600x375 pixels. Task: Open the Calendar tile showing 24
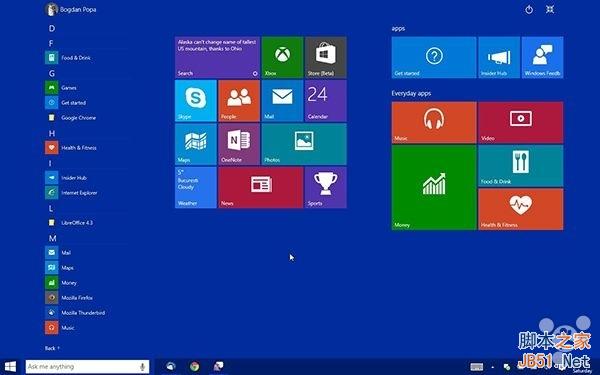(x=326, y=101)
